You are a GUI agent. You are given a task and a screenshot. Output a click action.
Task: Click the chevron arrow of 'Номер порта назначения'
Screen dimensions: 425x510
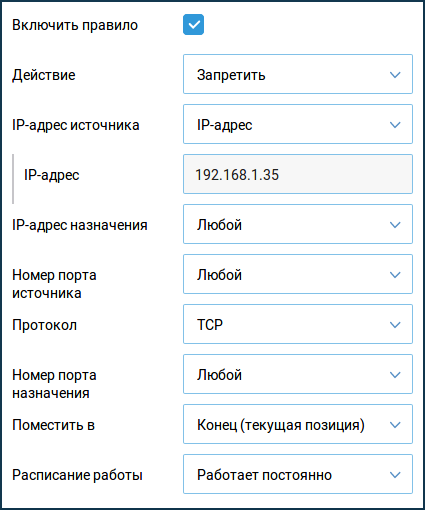pyautogui.click(x=395, y=375)
